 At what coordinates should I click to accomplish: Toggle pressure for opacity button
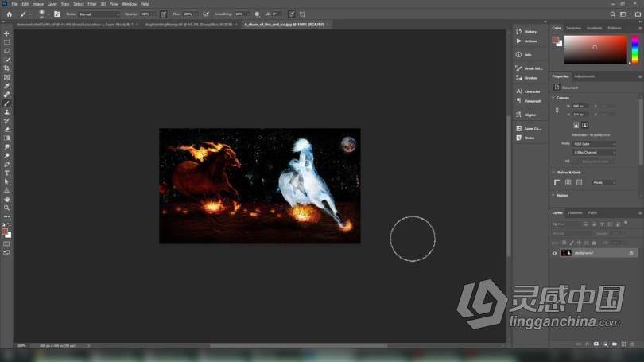click(163, 14)
